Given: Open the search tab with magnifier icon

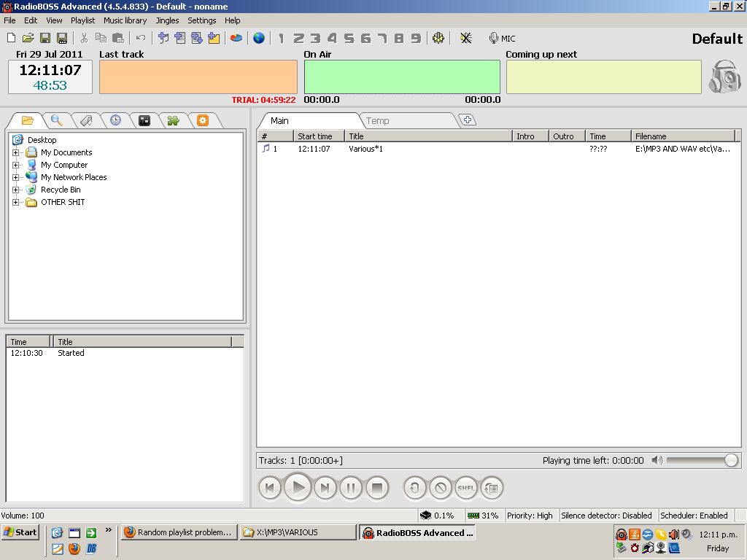Looking at the screenshot, I should point(57,120).
